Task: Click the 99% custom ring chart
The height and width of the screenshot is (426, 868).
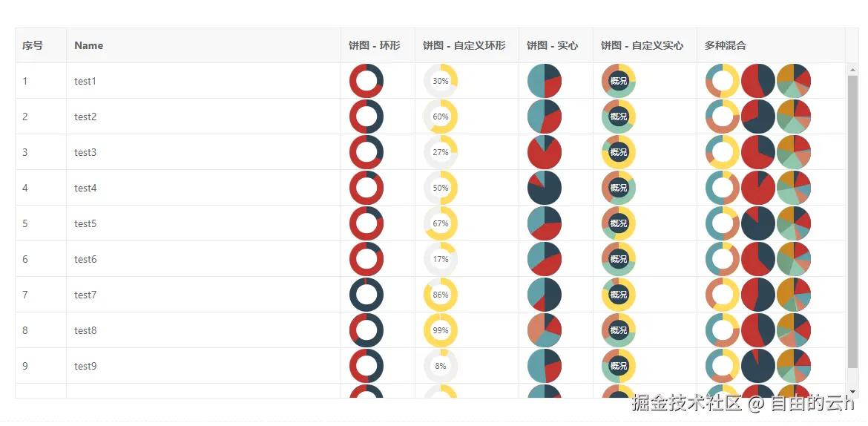Action: 441,330
